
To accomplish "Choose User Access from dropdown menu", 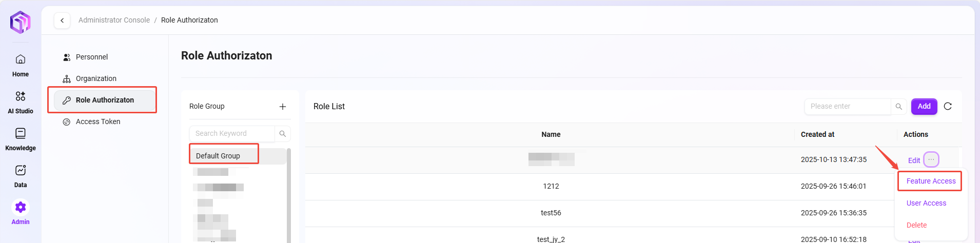I will click(926, 203).
